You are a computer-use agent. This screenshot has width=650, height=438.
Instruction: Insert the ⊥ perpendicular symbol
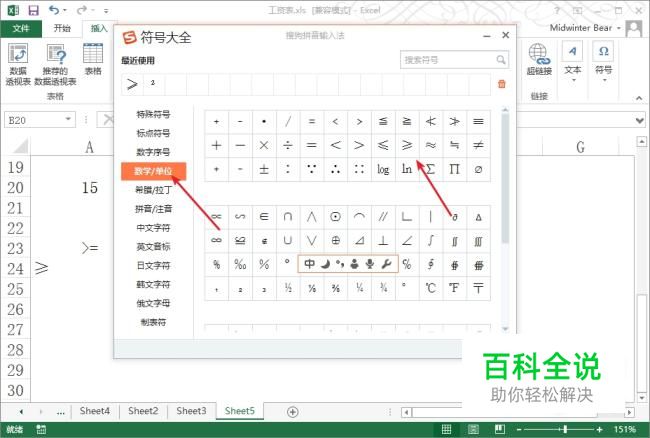click(x=383, y=240)
